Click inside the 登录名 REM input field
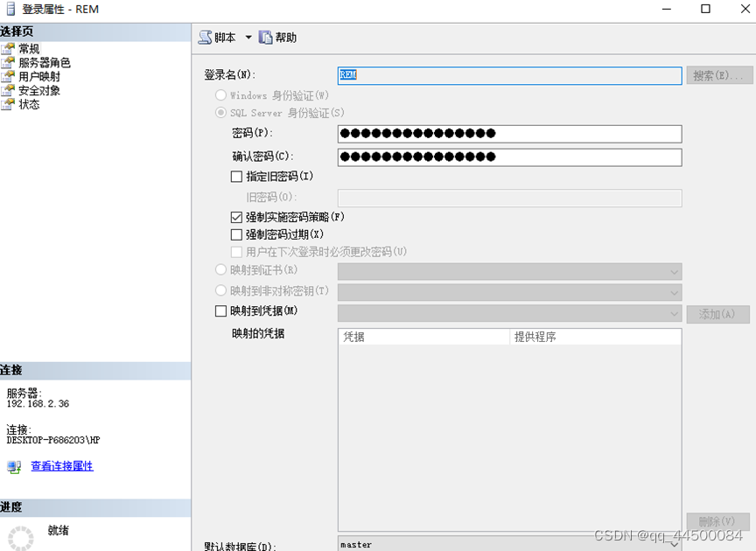Viewport: 756px width, 551px height. [x=507, y=76]
